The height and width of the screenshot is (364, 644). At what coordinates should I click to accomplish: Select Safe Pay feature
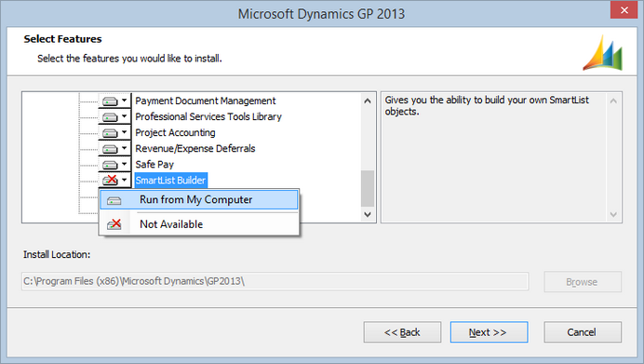tap(154, 165)
